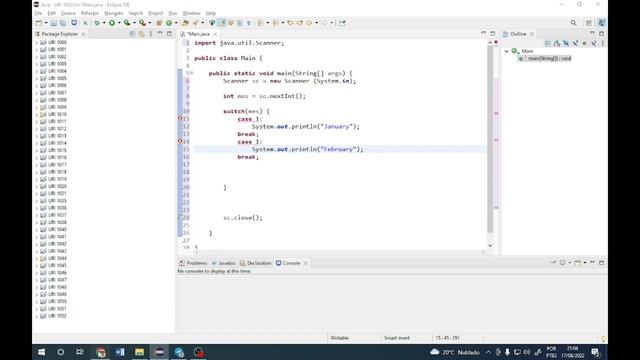This screenshot has width=640, height=360.
Task: Click the error marker on line 11
Action: coord(180,118)
